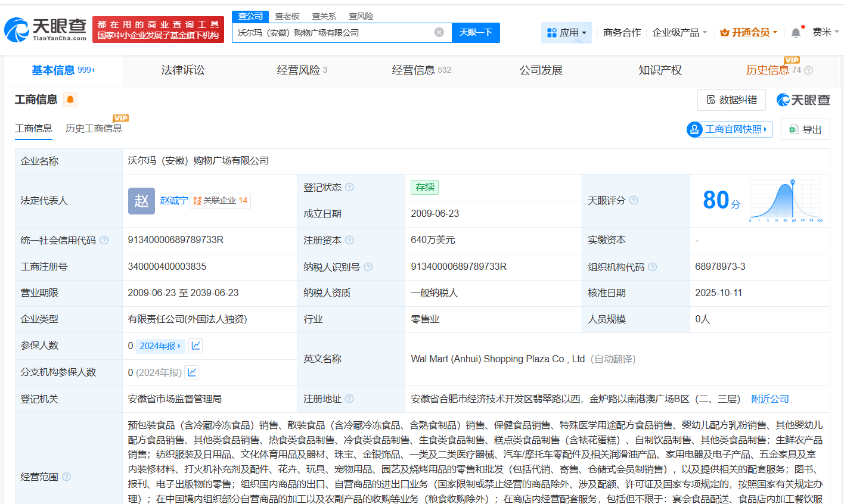Click the help icon beside 登记状态

pos(350,187)
